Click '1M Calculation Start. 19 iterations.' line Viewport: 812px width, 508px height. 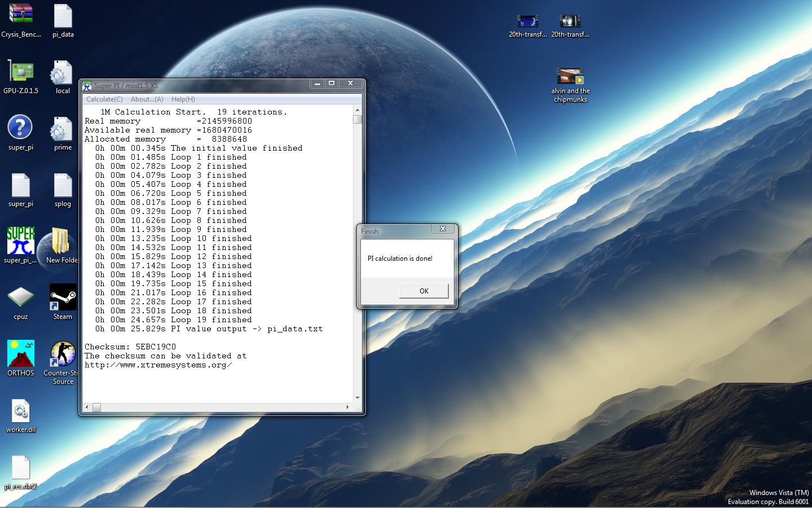point(194,112)
